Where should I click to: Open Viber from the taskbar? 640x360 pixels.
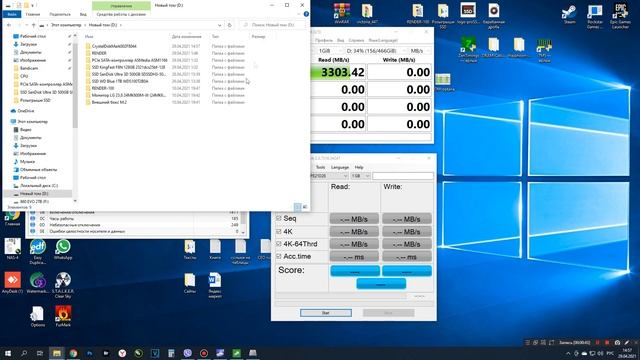(x=187, y=353)
